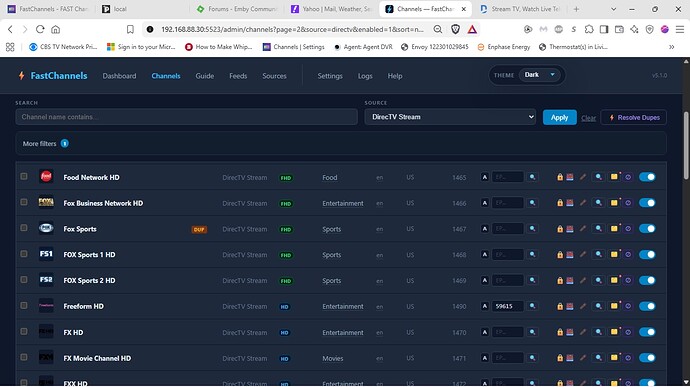Click the purple circular icon in Fox Sports row
Screen dimensions: 690x387
click(628, 229)
